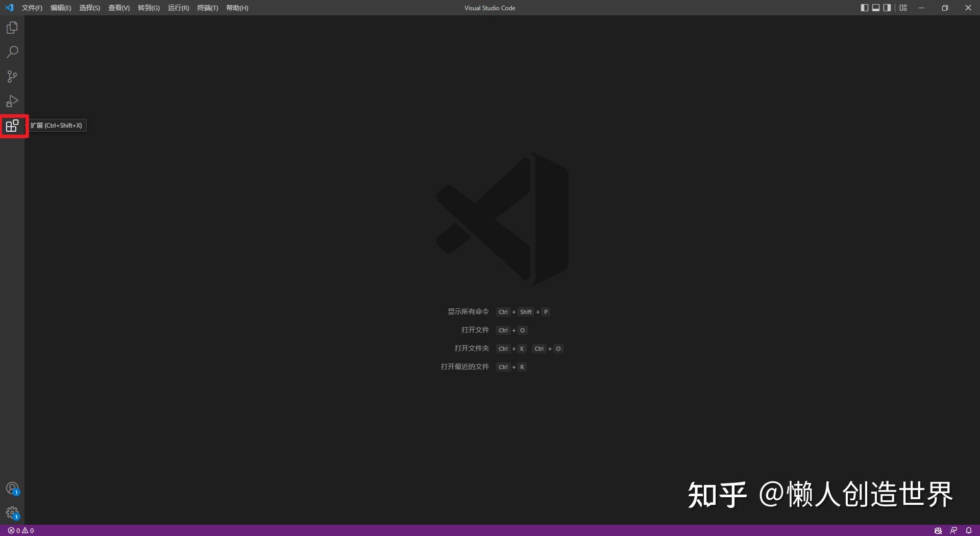
Task: Open the Explorer view in activity bar
Action: 12,28
